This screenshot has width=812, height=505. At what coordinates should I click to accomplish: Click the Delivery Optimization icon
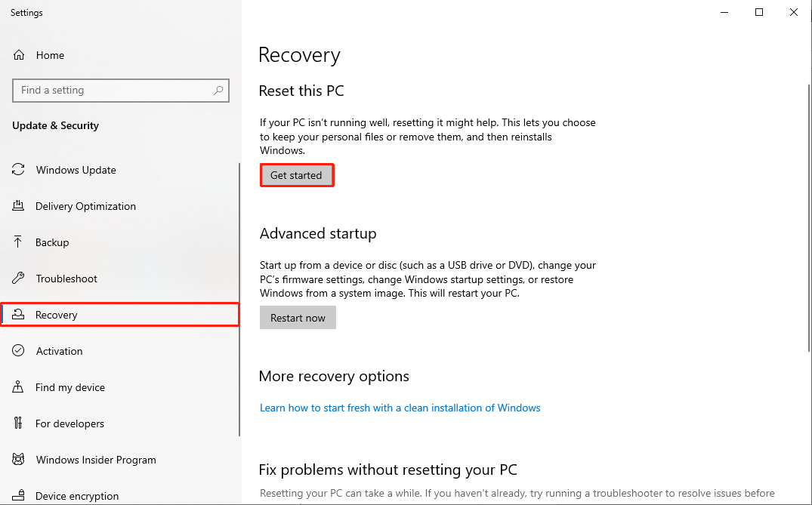pos(19,206)
